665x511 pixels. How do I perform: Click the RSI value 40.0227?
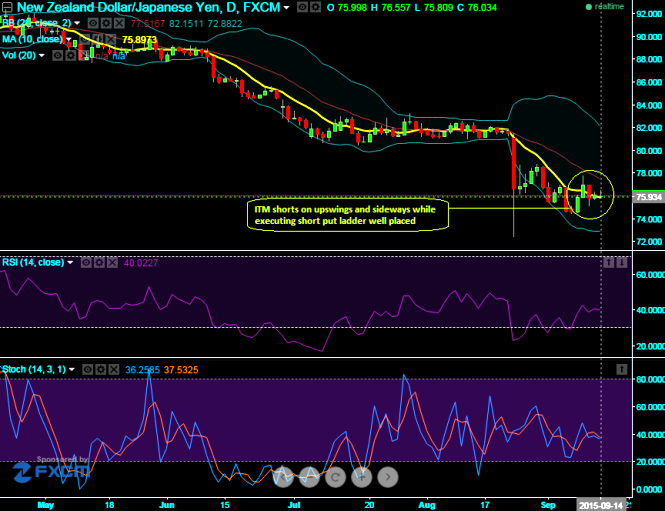141,263
